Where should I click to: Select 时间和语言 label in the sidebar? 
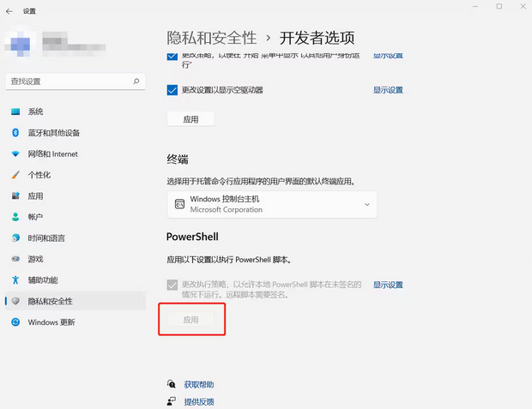[46, 238]
